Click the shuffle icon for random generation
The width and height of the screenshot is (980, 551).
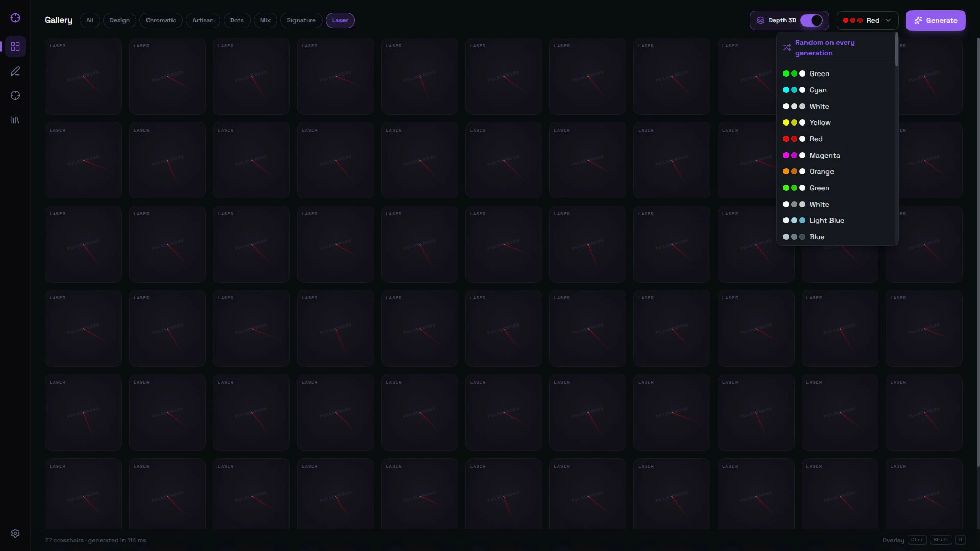click(x=787, y=47)
